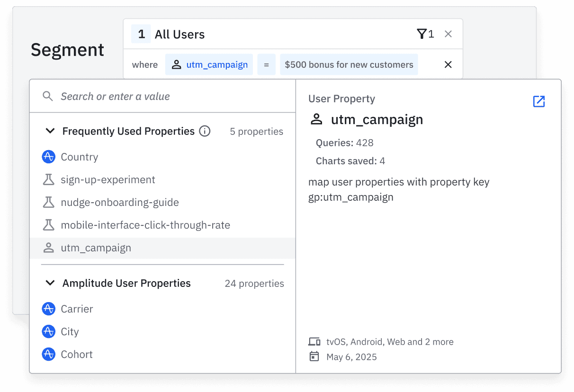
Task: Click the Frequently Used Properties info icon
Action: [205, 131]
